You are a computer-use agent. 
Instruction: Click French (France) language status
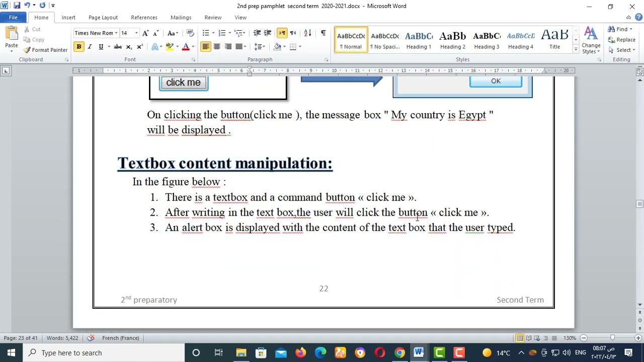120,338
